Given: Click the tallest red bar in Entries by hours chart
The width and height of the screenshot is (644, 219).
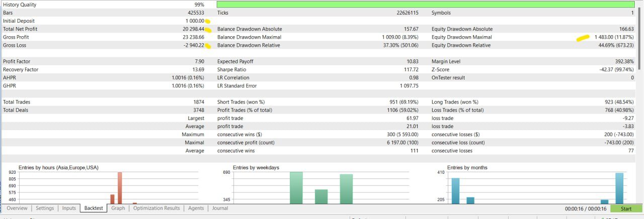Looking at the screenshot, I should tap(120, 188).
